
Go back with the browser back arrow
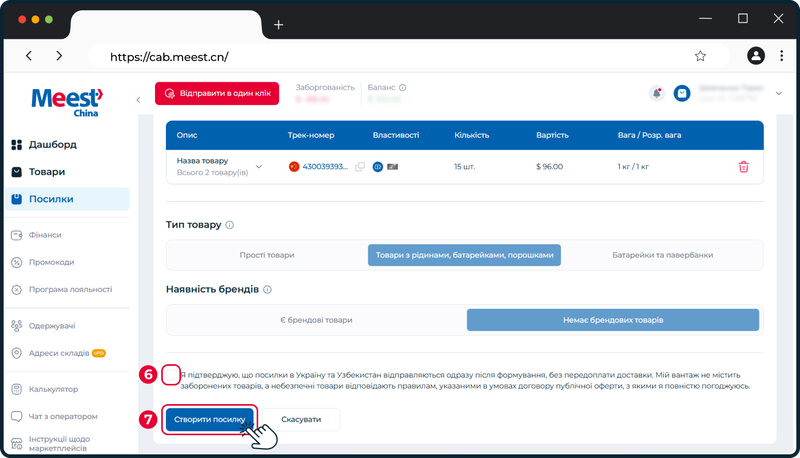coord(29,56)
